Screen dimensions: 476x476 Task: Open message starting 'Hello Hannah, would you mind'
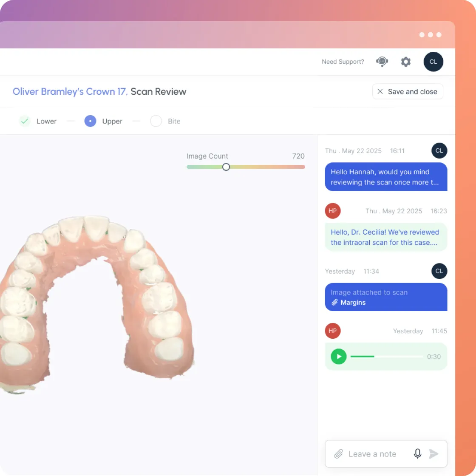click(x=386, y=177)
